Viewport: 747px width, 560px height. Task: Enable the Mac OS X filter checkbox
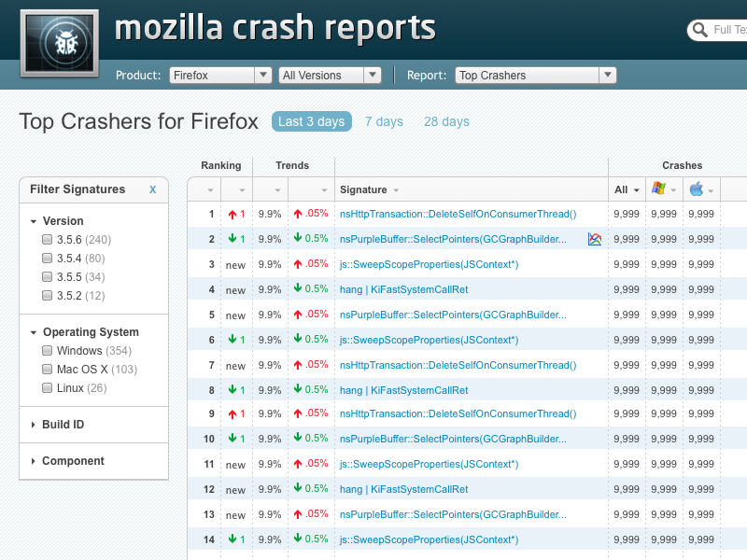pyautogui.click(x=48, y=369)
